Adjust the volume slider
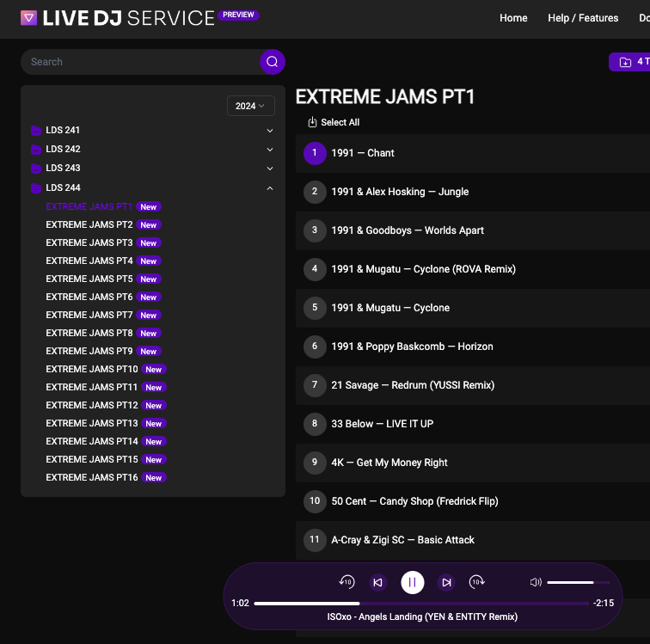 [x=579, y=582]
